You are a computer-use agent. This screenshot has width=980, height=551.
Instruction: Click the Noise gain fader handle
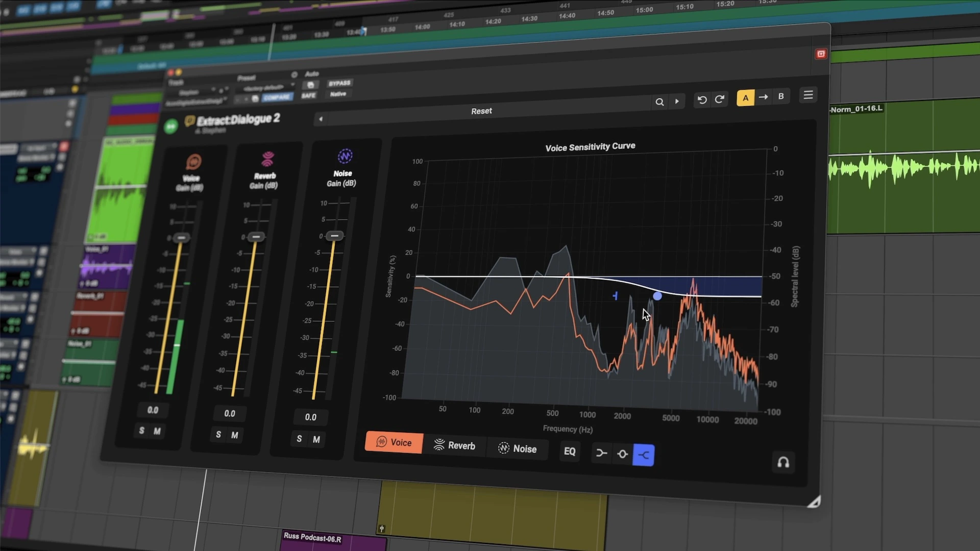335,236
